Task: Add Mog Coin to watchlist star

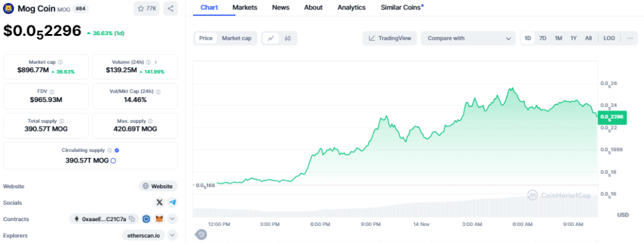Action: tap(146, 9)
